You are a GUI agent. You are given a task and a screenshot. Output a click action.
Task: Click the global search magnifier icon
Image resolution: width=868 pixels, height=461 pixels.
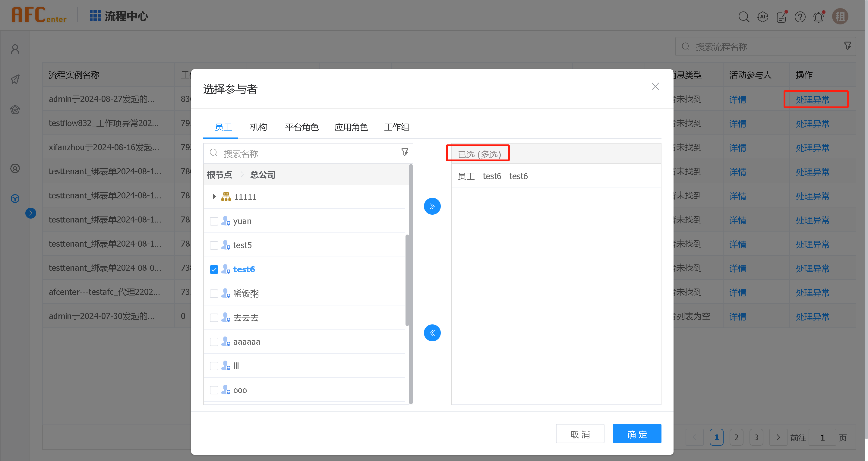tap(744, 17)
